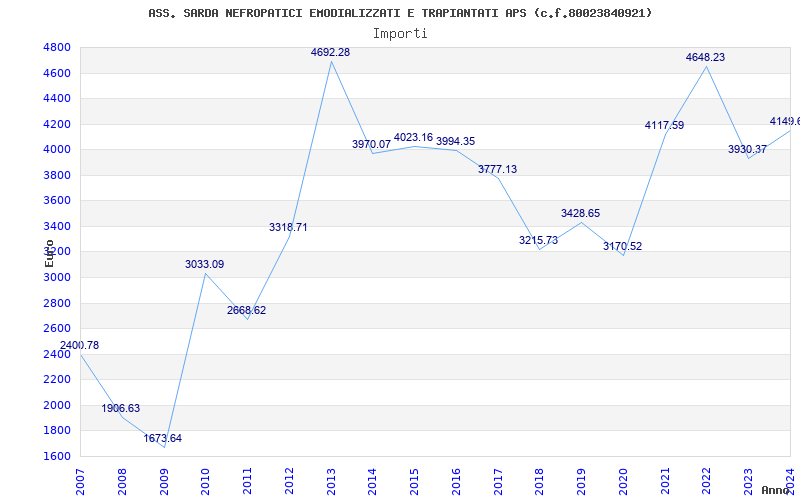Select the 2007 data label 2400.78
800x500 pixels.
click(x=79, y=345)
